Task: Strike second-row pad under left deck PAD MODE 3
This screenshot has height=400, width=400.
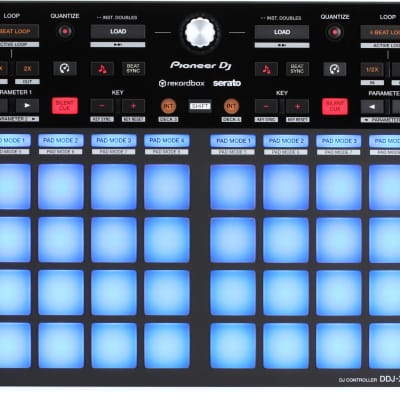Action: tap(114, 240)
